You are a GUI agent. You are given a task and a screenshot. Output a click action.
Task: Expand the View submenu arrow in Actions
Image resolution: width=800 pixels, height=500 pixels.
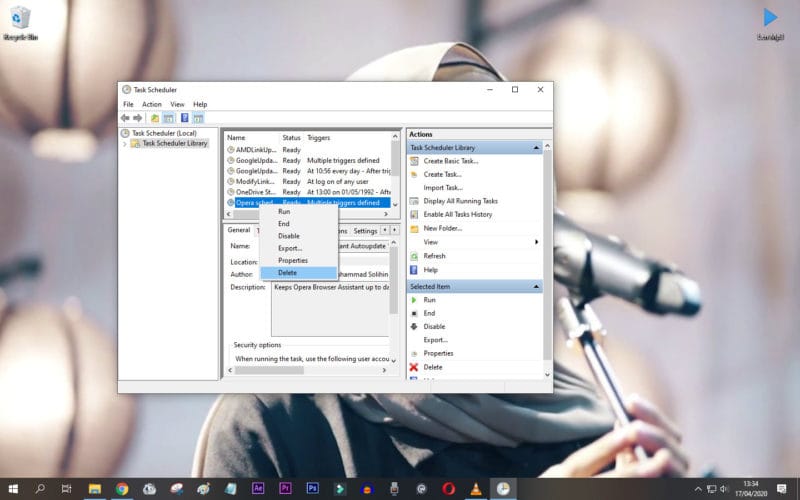[536, 242]
